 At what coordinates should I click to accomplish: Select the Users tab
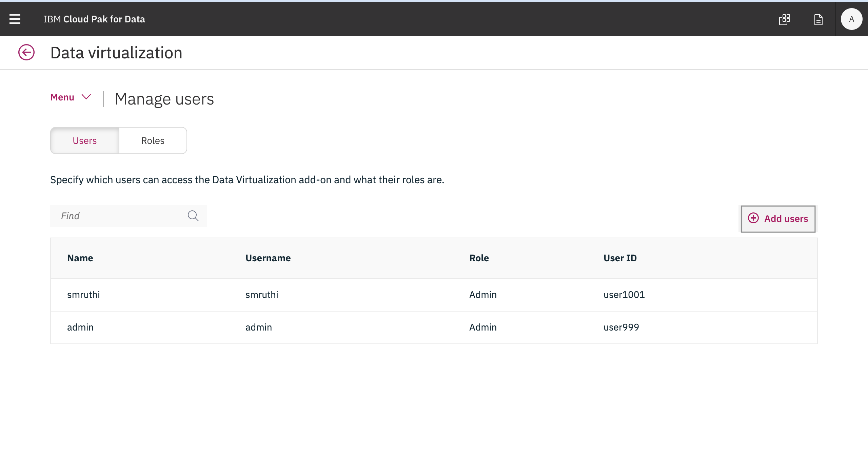coord(85,140)
